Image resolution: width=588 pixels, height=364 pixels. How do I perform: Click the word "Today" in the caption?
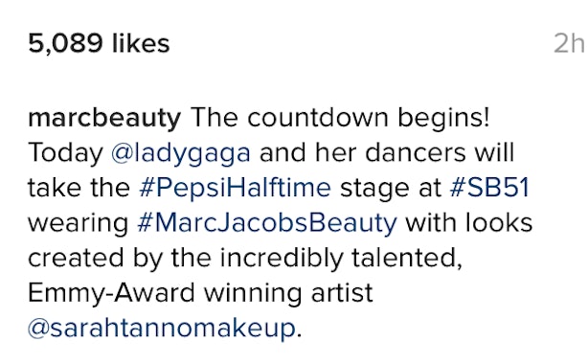click(x=66, y=154)
